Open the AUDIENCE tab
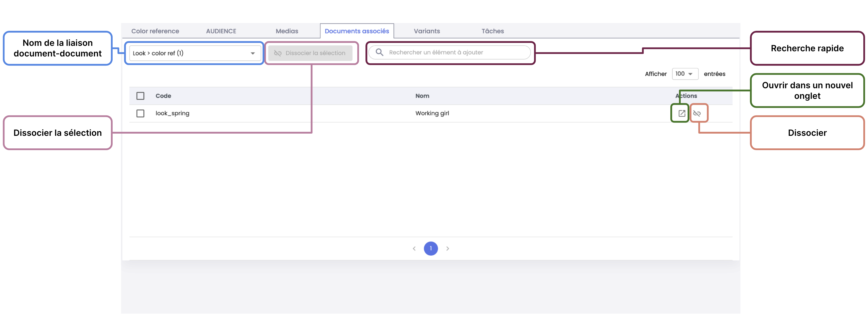The height and width of the screenshot is (317, 868). 221,31
